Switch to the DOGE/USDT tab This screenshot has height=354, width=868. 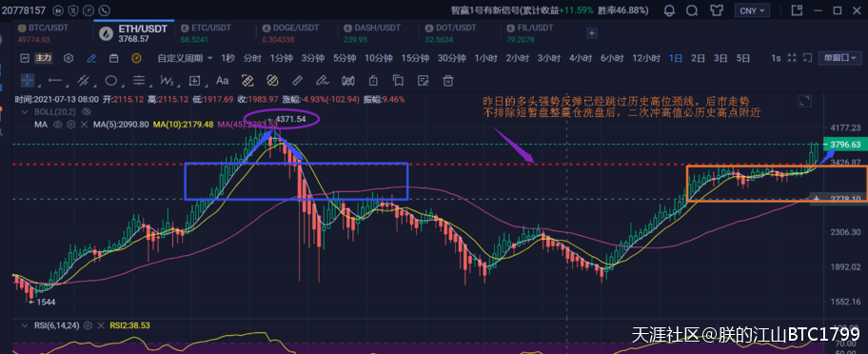[290, 32]
